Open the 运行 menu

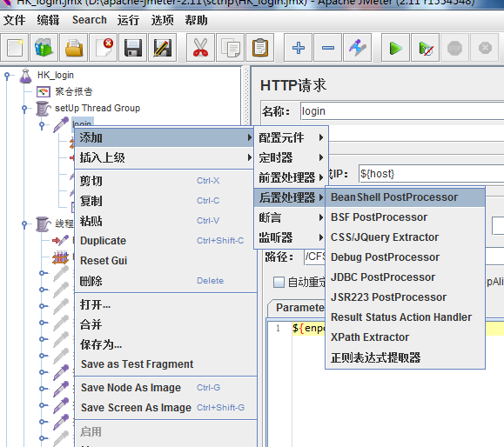coord(128,20)
